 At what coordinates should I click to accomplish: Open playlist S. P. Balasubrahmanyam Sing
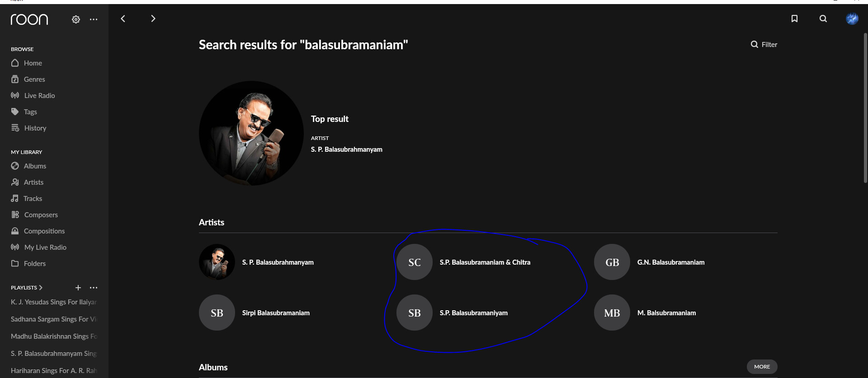tap(54, 354)
